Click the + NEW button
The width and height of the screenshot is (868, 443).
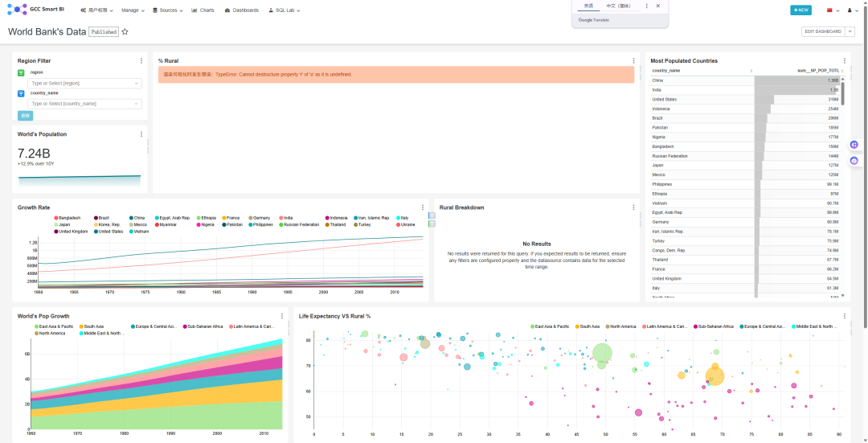[x=800, y=10]
